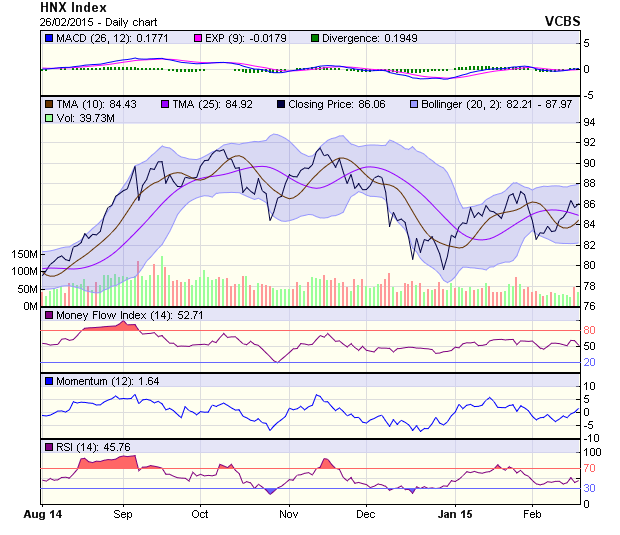Image resolution: width=620 pixels, height=535 pixels.
Task: Click the blue Momentum (12) legend swatch
Action: click(x=49, y=381)
